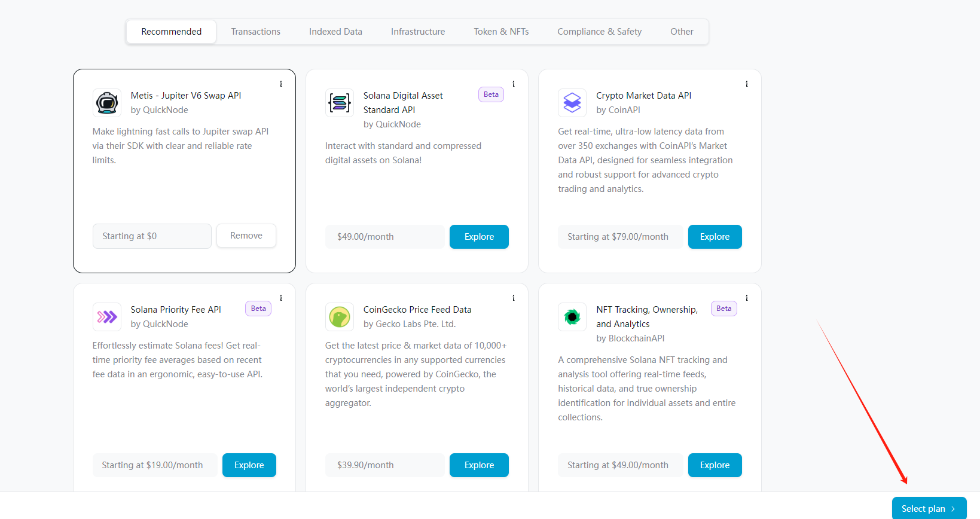Explore the Crypto Market Data API

click(x=715, y=237)
